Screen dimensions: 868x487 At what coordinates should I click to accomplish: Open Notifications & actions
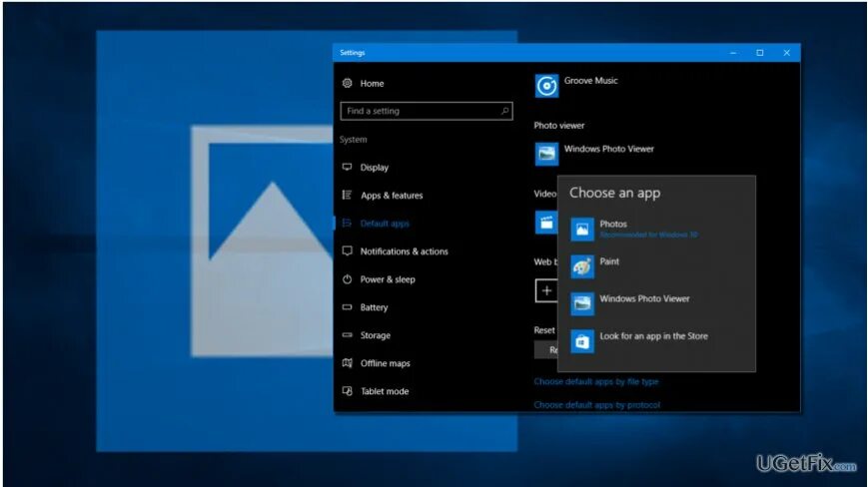tap(405, 251)
